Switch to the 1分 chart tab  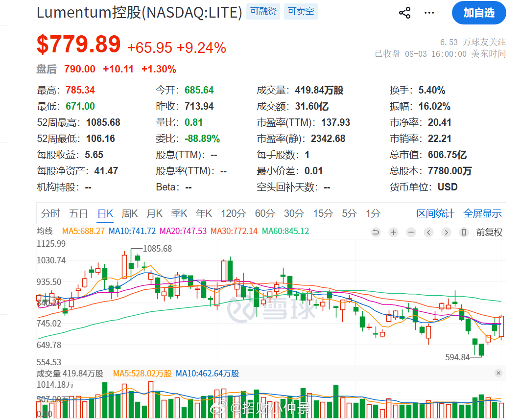pyautogui.click(x=373, y=213)
